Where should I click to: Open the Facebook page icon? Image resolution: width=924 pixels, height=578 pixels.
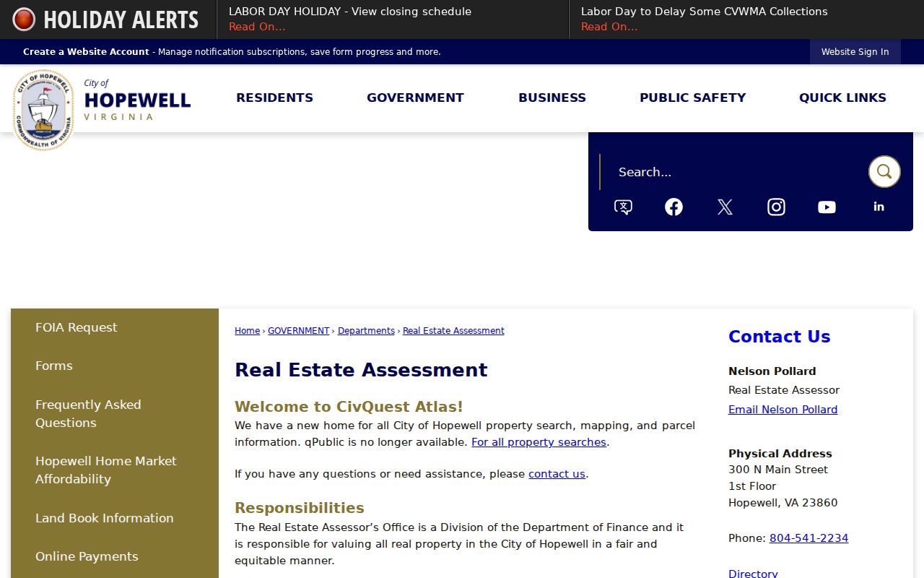tap(674, 207)
